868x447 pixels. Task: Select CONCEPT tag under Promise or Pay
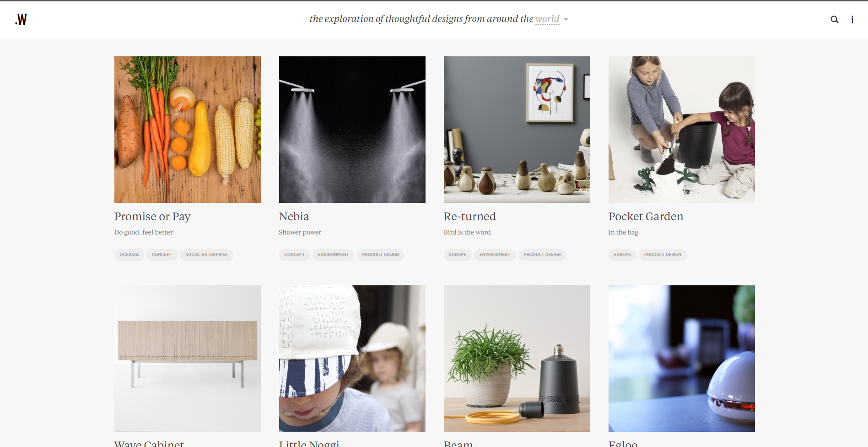point(162,255)
